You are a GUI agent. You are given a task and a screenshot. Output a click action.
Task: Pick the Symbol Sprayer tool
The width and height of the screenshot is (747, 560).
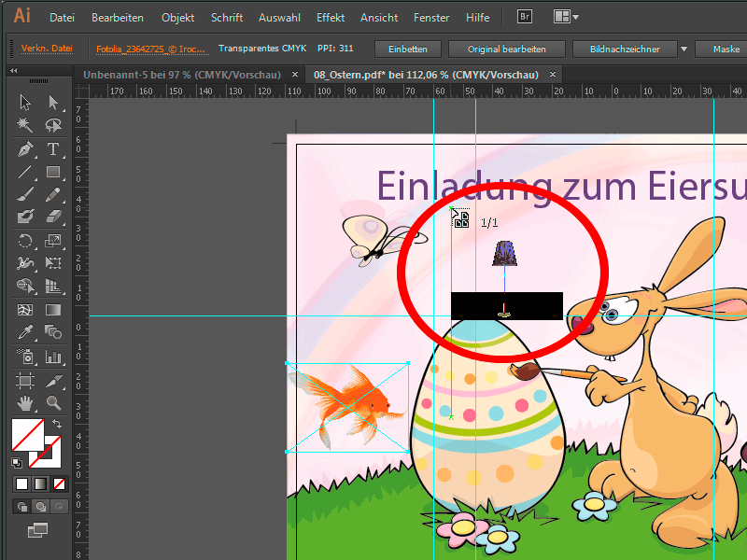tap(25, 357)
